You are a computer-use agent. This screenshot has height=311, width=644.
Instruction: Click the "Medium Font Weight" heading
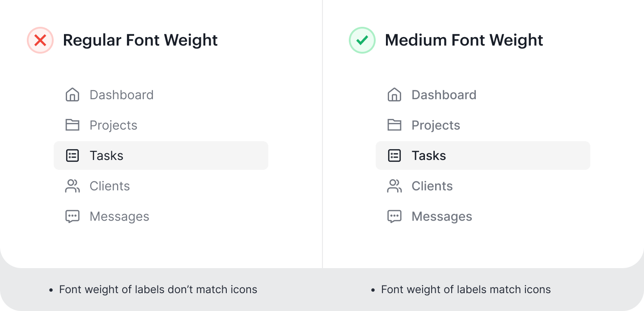[464, 40]
